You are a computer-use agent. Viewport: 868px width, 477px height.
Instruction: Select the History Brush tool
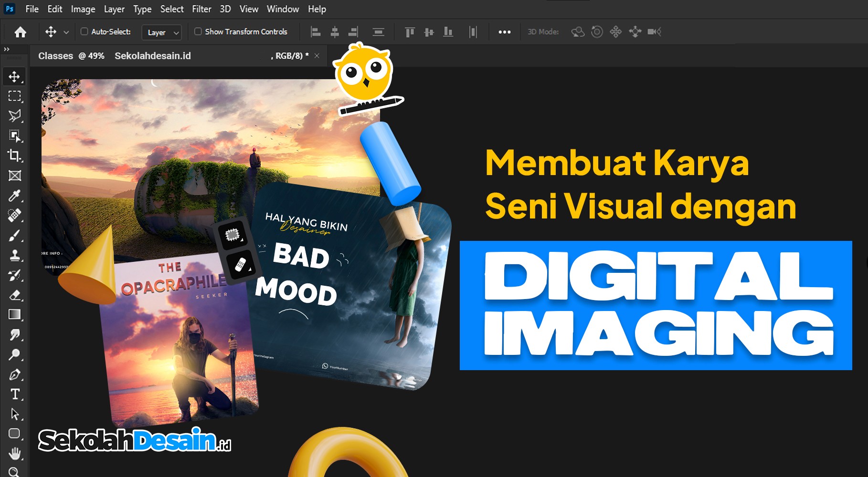click(14, 275)
